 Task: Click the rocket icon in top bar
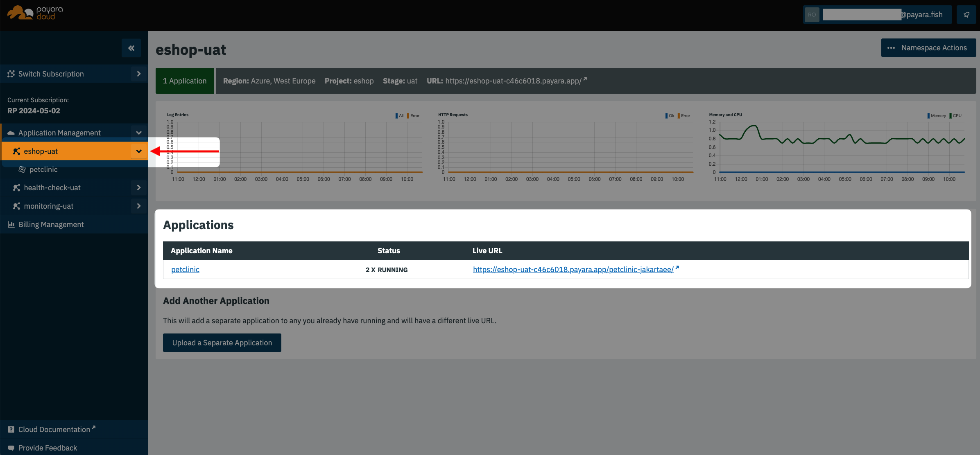click(x=966, y=15)
